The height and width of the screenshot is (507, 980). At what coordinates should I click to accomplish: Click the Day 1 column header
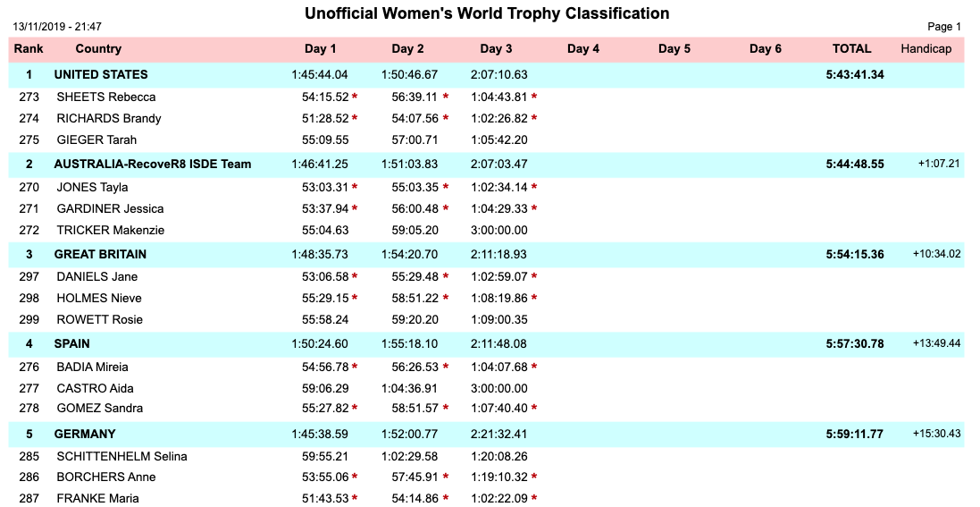321,49
